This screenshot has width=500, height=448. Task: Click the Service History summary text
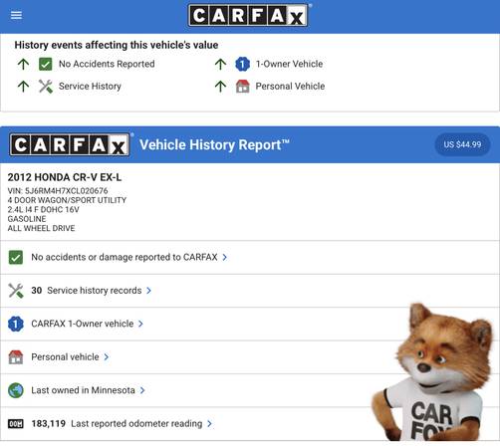pyautogui.click(x=90, y=87)
